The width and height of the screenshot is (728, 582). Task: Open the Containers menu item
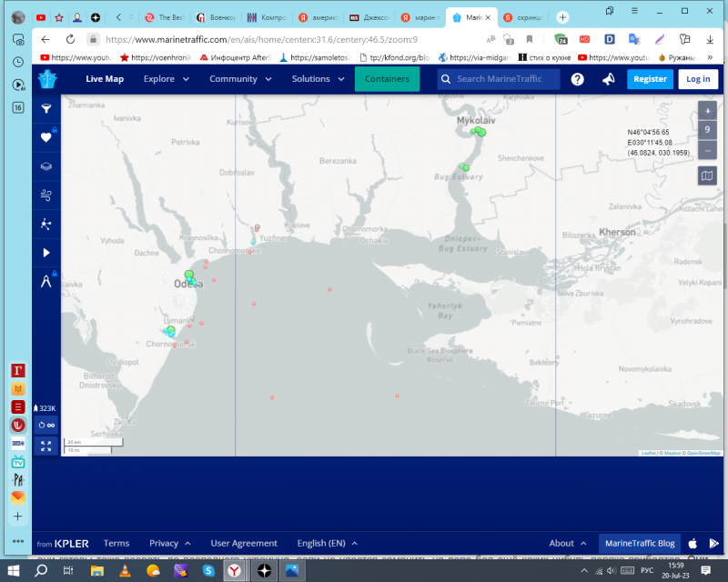tap(387, 79)
